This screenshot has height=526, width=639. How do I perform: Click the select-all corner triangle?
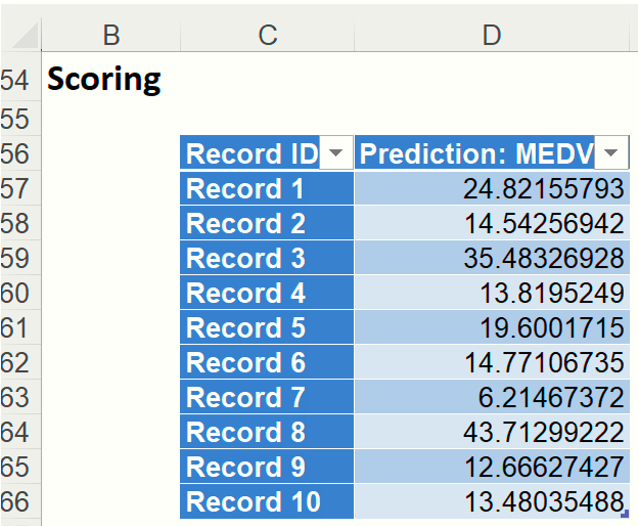[24, 36]
